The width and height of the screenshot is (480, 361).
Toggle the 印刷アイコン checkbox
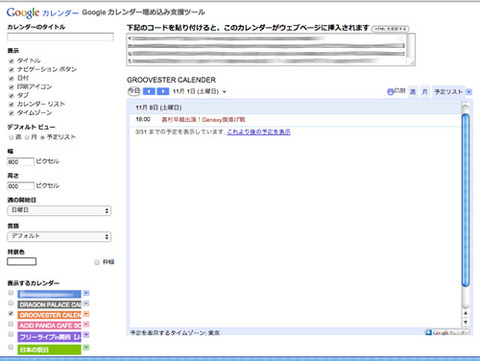(x=11, y=87)
